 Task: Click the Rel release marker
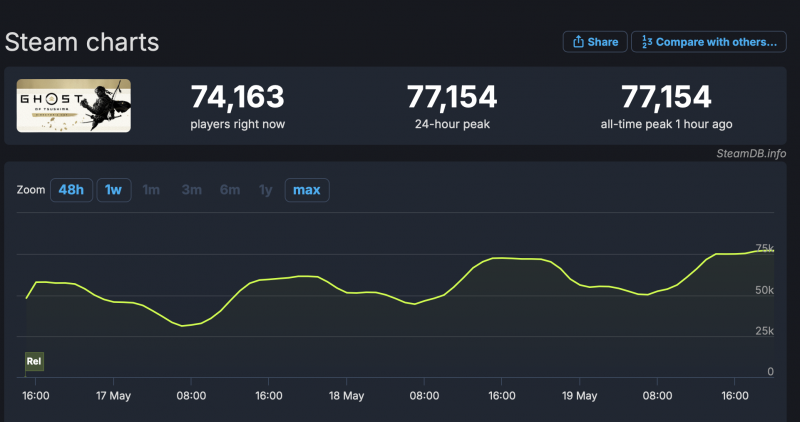pos(34,360)
